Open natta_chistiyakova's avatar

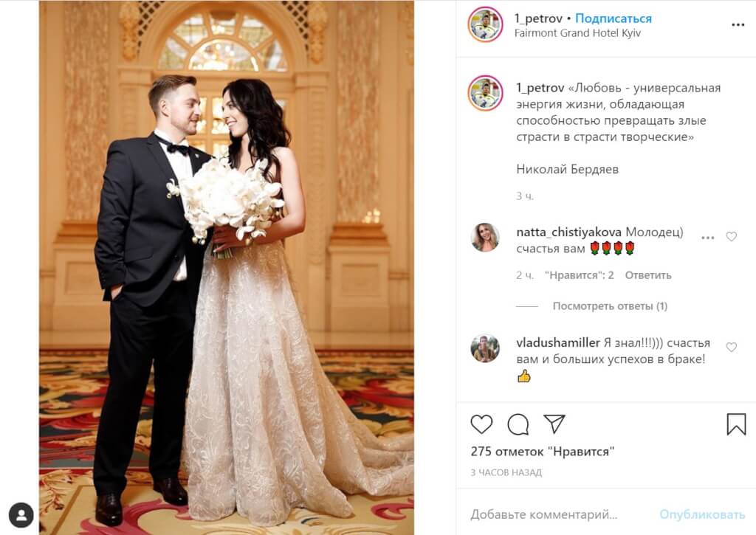(x=485, y=237)
